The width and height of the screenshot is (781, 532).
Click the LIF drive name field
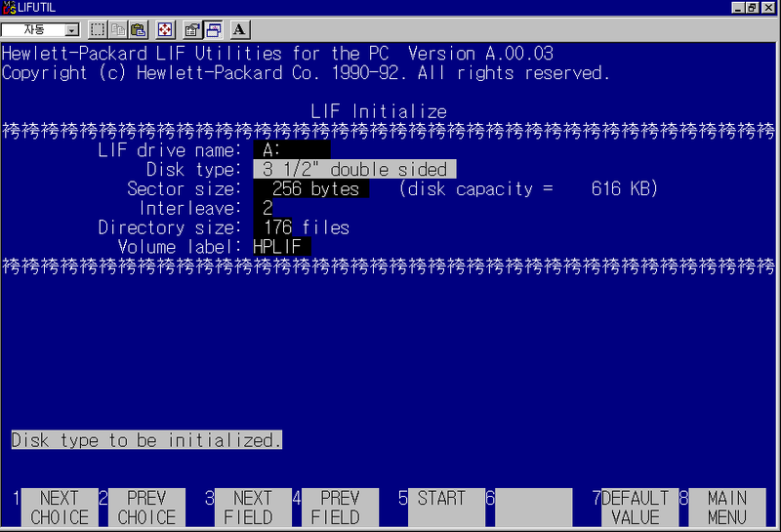tap(291, 150)
